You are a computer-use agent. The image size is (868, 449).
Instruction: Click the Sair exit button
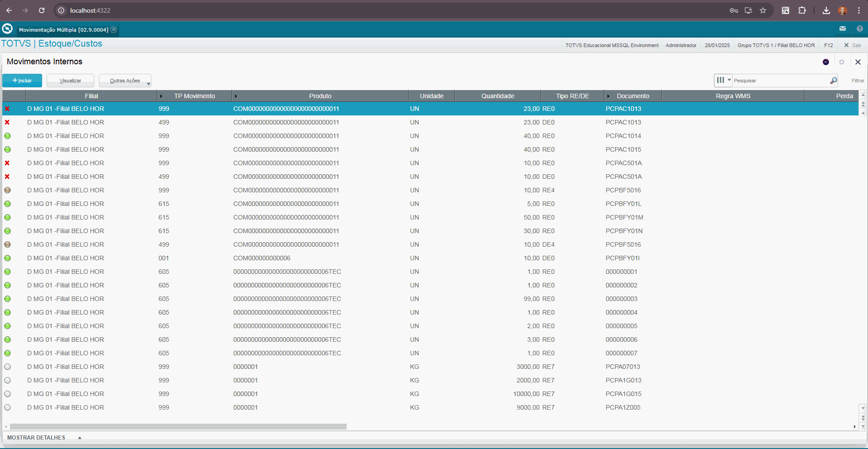tap(853, 45)
